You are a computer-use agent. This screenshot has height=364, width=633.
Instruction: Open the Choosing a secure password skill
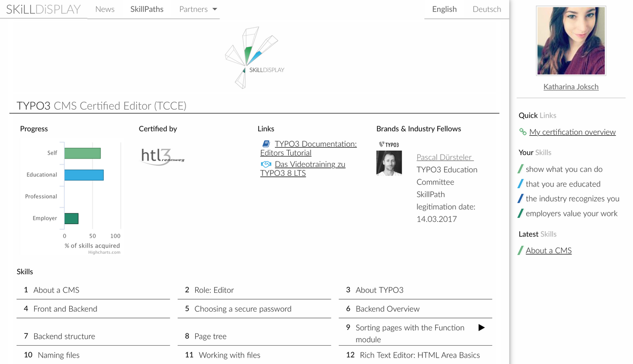point(243,309)
